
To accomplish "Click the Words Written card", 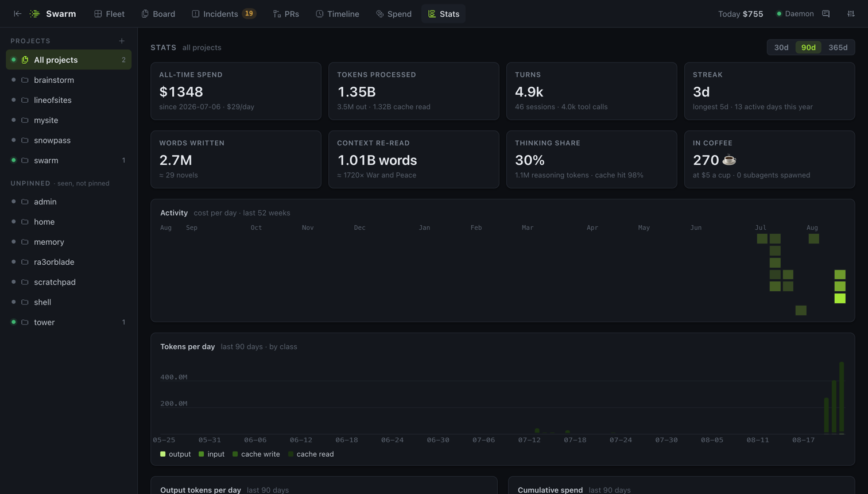I will [236, 159].
